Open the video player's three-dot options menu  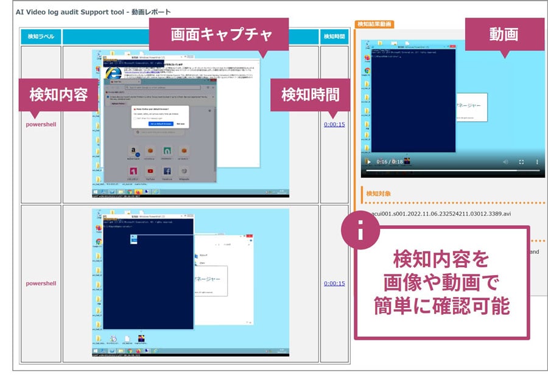point(536,162)
